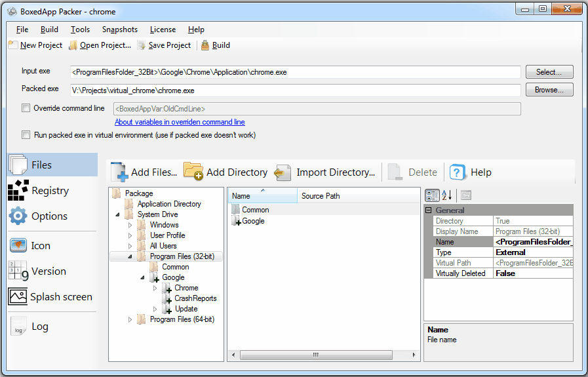The width and height of the screenshot is (588, 377).
Task: Sort properties alphabetically with A-Z icon
Action: coord(446,195)
